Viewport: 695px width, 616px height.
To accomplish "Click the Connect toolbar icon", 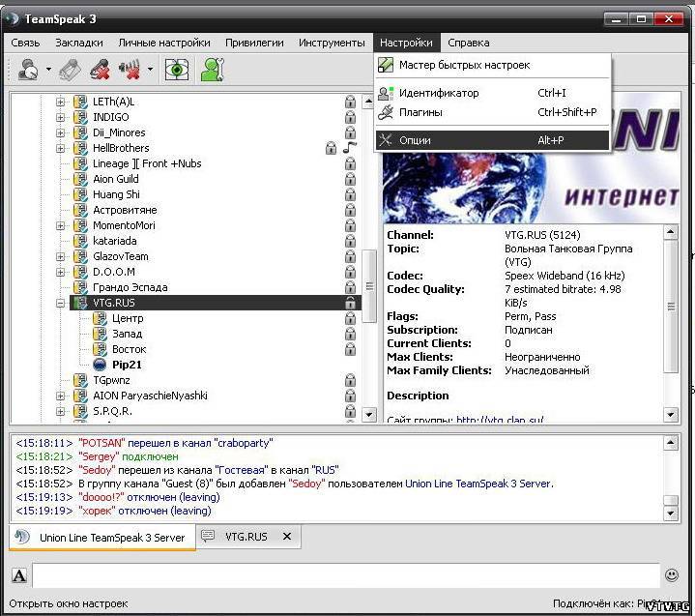I will 28,70.
